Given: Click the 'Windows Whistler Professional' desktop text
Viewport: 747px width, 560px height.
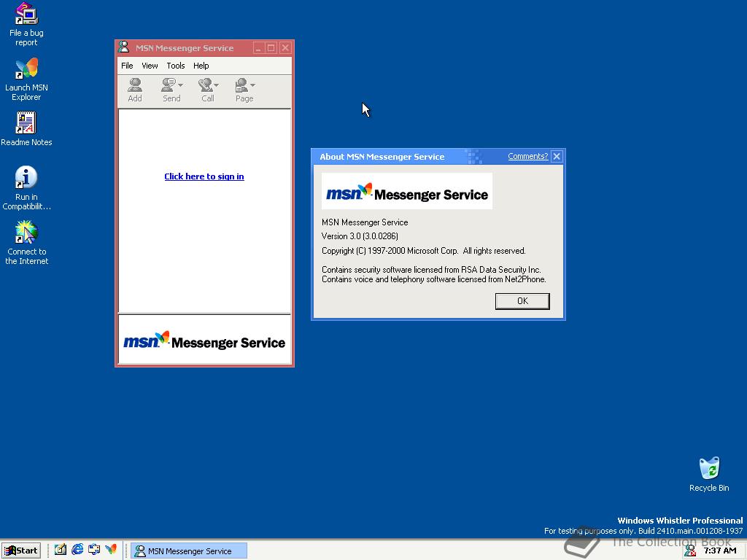Looking at the screenshot, I should [x=680, y=521].
